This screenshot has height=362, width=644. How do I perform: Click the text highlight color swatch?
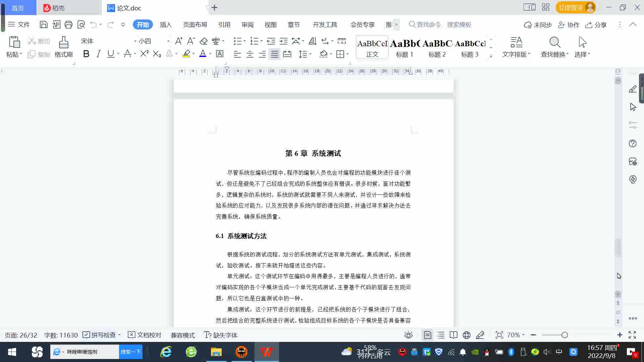pos(186,54)
